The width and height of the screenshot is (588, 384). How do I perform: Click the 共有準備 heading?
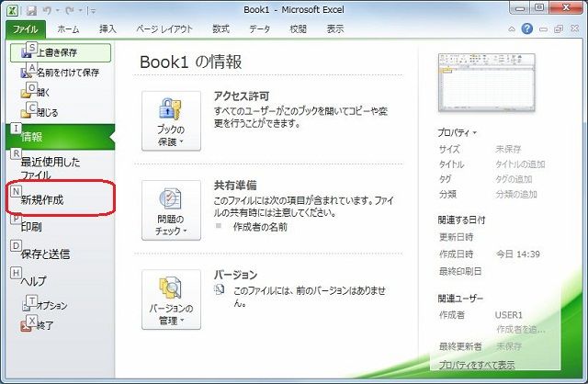coord(235,186)
